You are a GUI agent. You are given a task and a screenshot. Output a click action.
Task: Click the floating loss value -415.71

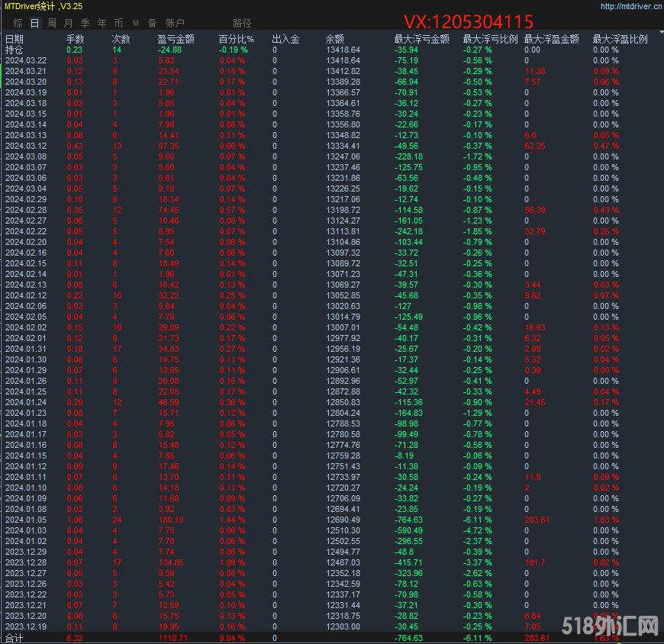[x=408, y=562]
